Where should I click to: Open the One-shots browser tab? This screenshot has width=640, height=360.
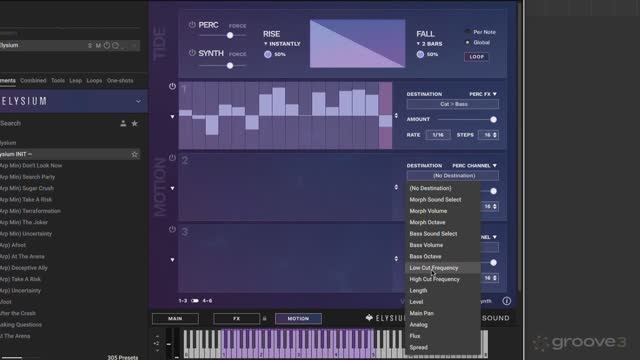pyautogui.click(x=120, y=81)
